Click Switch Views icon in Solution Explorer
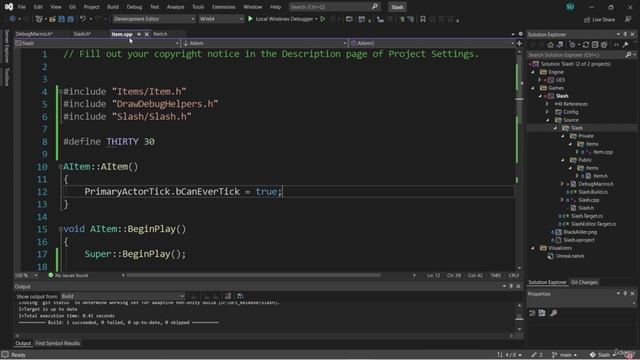The width and height of the screenshot is (640, 360). coord(560,45)
